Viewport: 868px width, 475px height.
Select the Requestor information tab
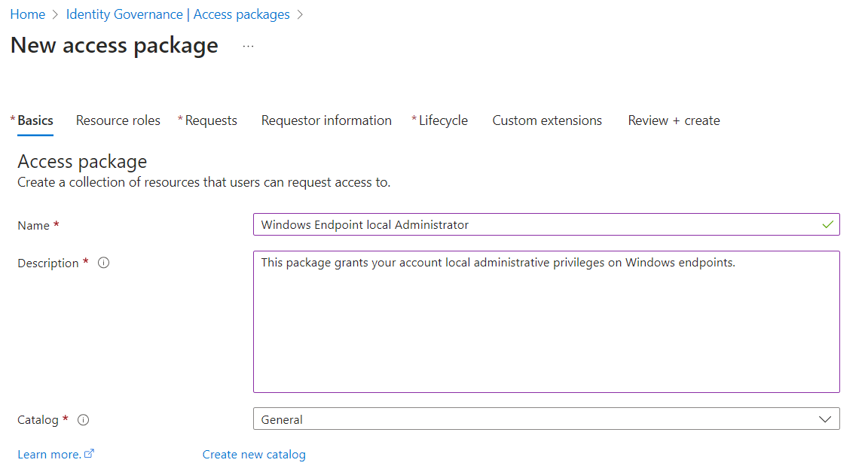pos(326,120)
